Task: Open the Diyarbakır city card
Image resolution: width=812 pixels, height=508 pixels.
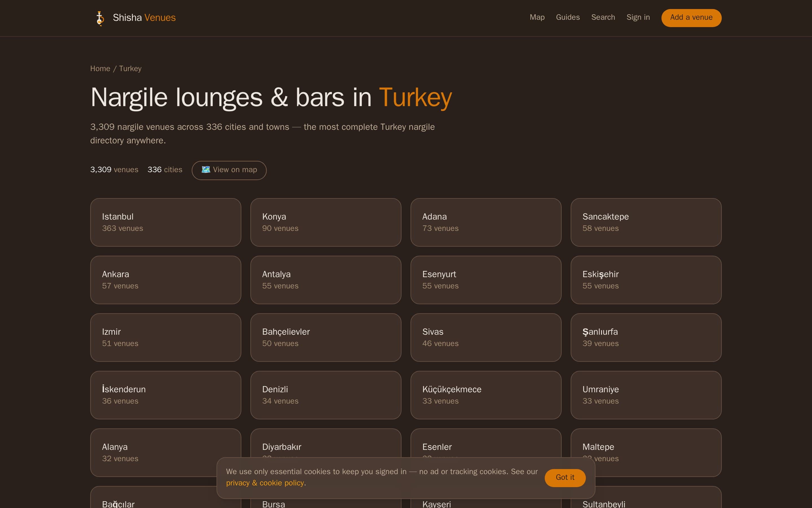Action: coord(326,443)
